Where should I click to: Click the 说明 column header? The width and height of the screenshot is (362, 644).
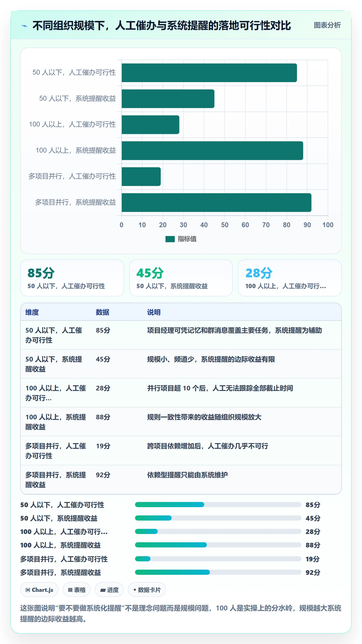[x=154, y=312]
